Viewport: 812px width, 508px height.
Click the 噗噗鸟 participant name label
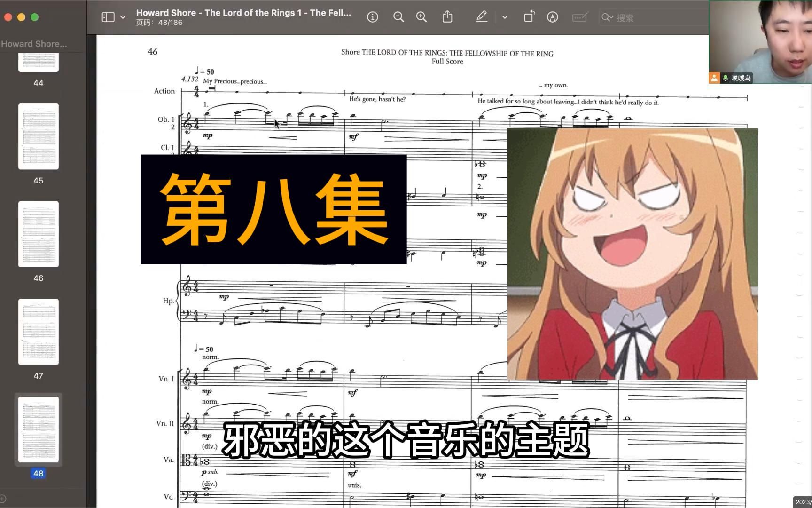point(741,78)
